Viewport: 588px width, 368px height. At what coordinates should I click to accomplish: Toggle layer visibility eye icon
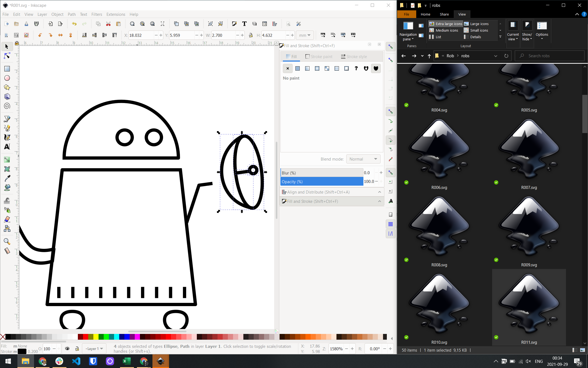click(x=67, y=349)
